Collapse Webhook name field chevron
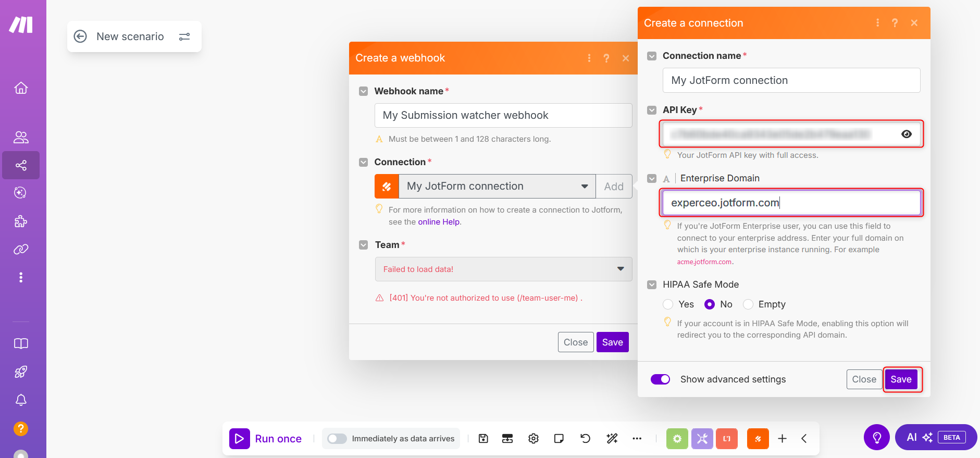The width and height of the screenshot is (980, 458). pos(364,91)
